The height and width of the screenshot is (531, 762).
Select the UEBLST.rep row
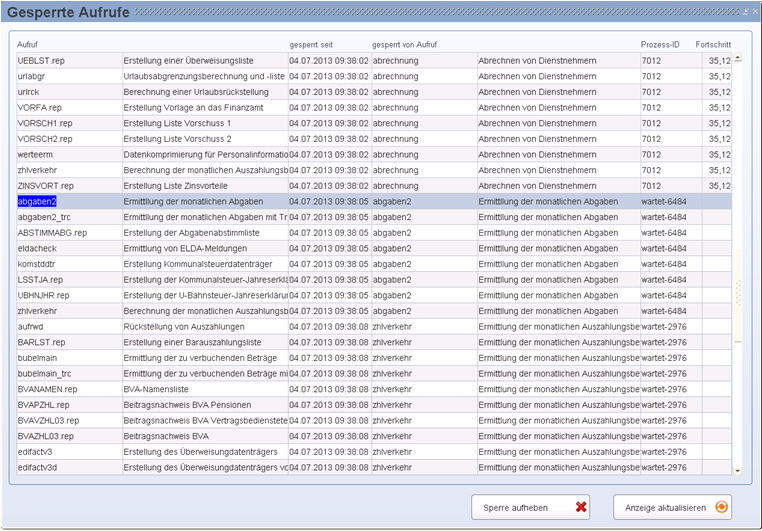(374, 61)
